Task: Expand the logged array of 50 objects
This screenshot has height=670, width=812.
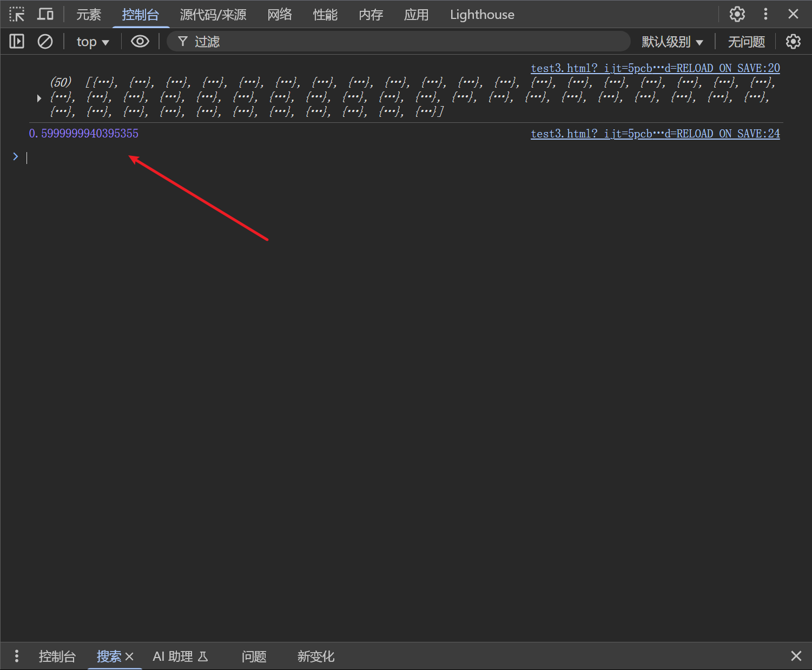Action: pos(39,98)
